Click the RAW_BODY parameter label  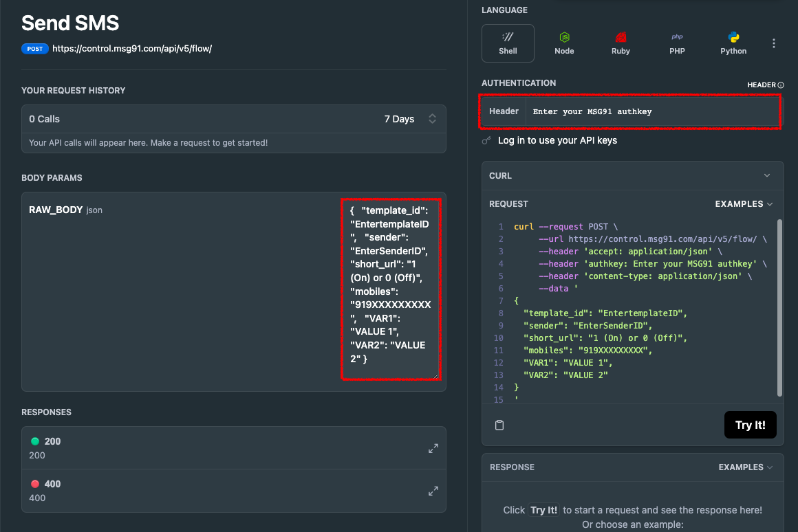click(56, 210)
